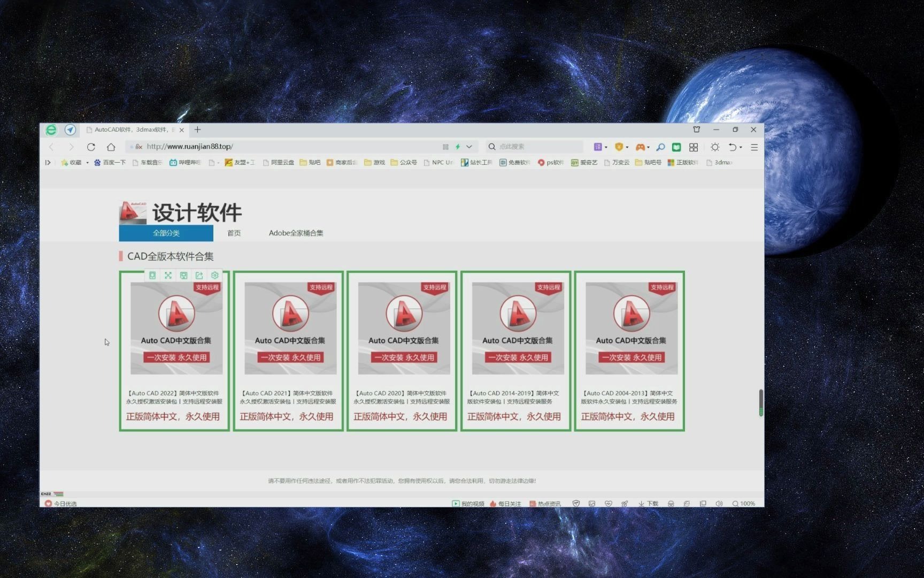Open the 公众号 bookmark folder
Image resolution: width=924 pixels, height=578 pixels.
pos(404,163)
